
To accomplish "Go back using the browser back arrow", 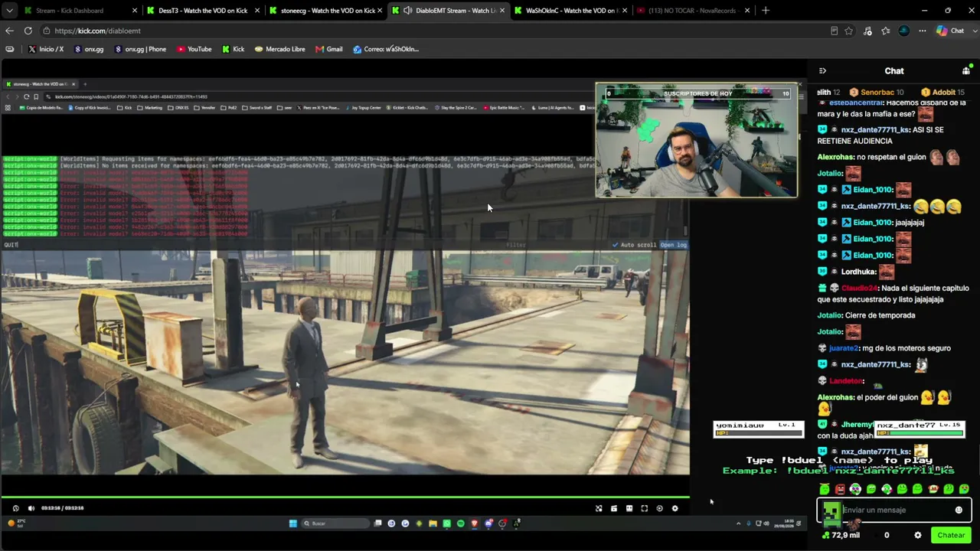I will (x=9, y=31).
